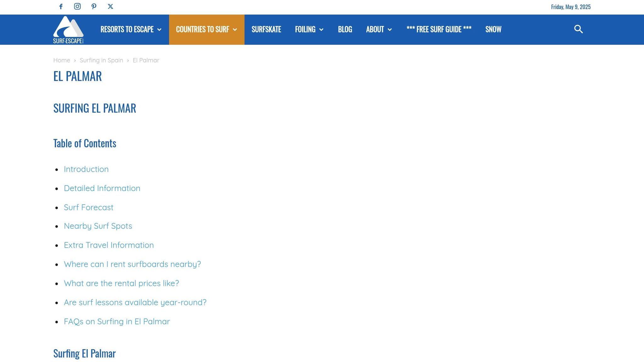Go to the Blog menu item
Image resolution: width=644 pixels, height=362 pixels.
point(345,30)
